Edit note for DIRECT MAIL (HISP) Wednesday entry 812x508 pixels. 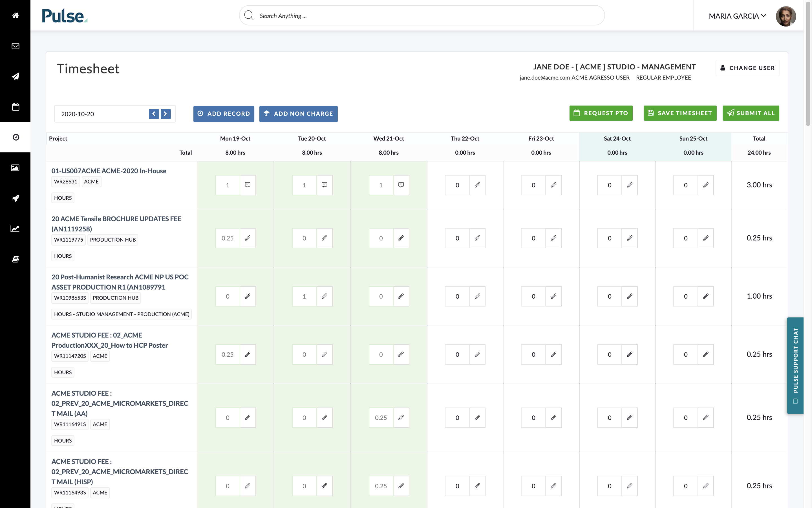tap(401, 485)
